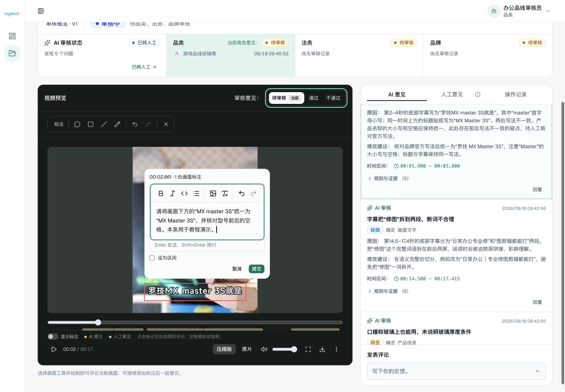The width and height of the screenshot is (565, 392).
Task: Switch to AI 意见 tab
Action: click(397, 94)
